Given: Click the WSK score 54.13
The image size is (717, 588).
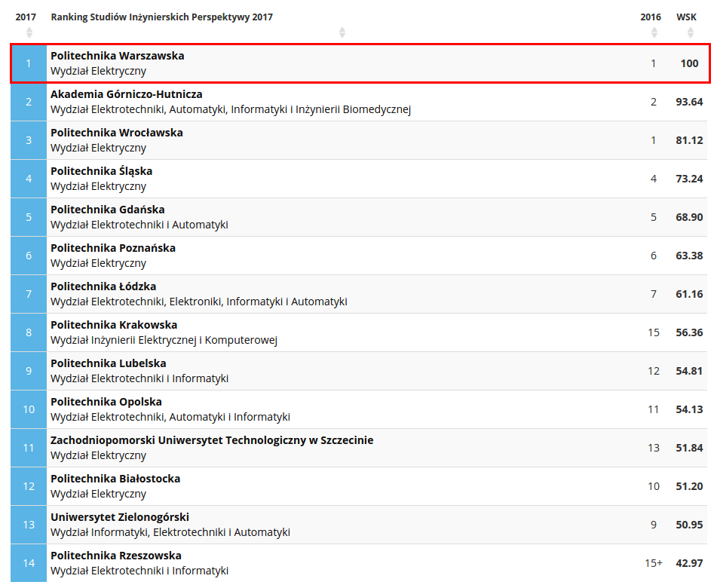Looking at the screenshot, I should 689,409.
